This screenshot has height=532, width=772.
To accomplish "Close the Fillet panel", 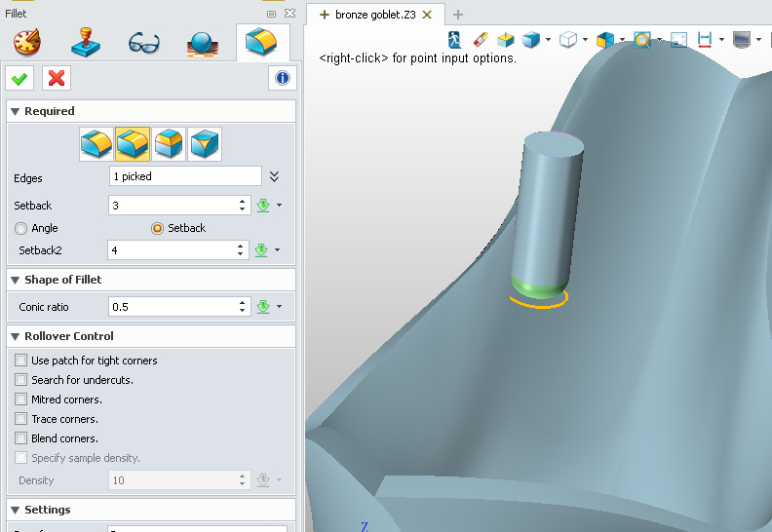I will [x=290, y=14].
